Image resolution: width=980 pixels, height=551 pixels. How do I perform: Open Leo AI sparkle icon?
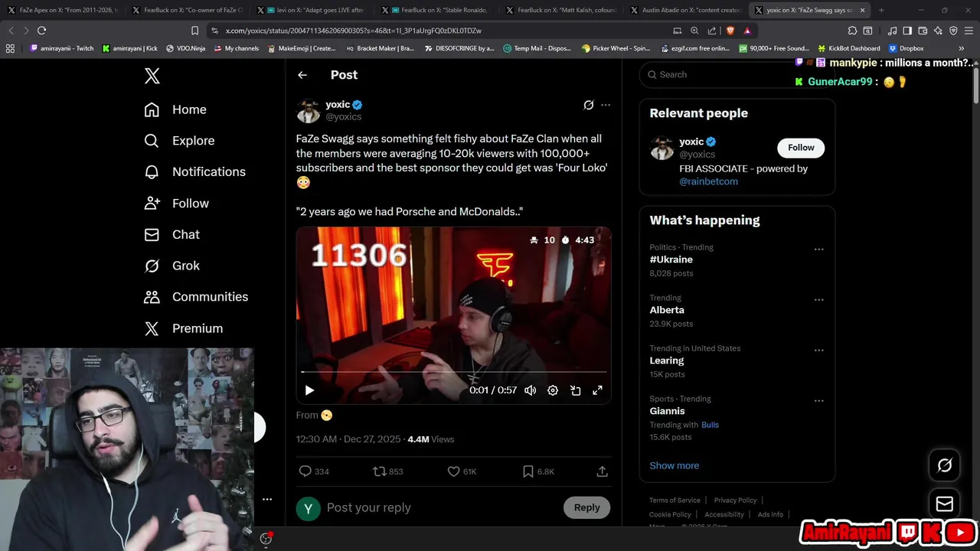(x=938, y=31)
